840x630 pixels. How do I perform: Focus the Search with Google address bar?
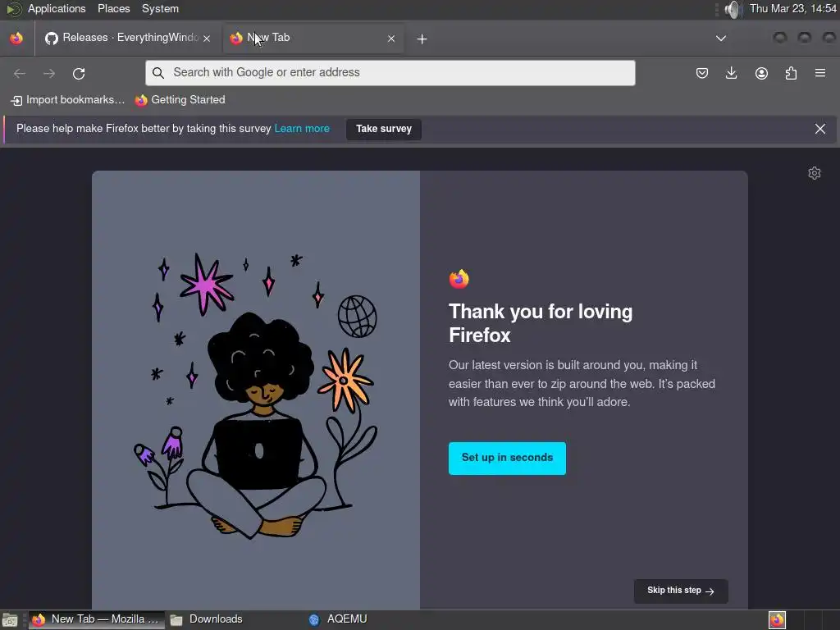tap(390, 73)
